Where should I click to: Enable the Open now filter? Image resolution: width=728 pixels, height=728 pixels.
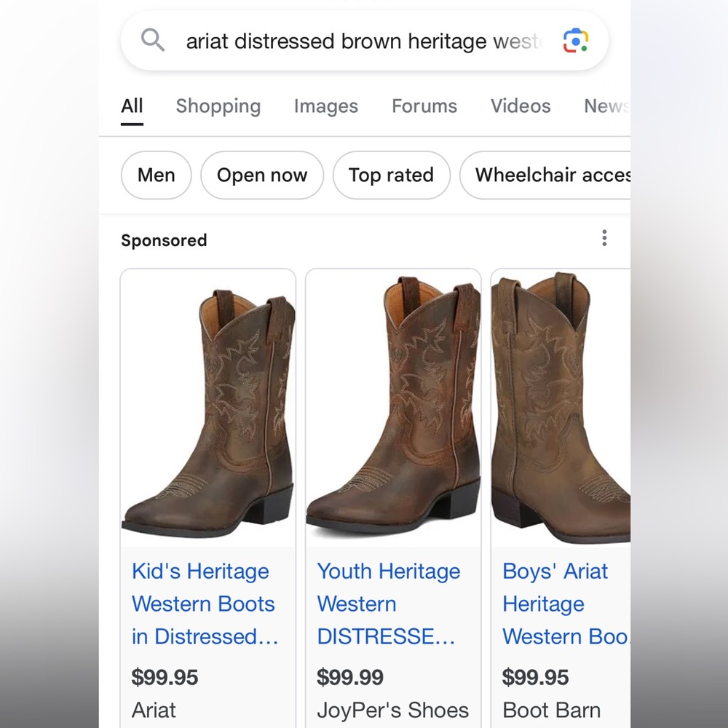click(261, 175)
